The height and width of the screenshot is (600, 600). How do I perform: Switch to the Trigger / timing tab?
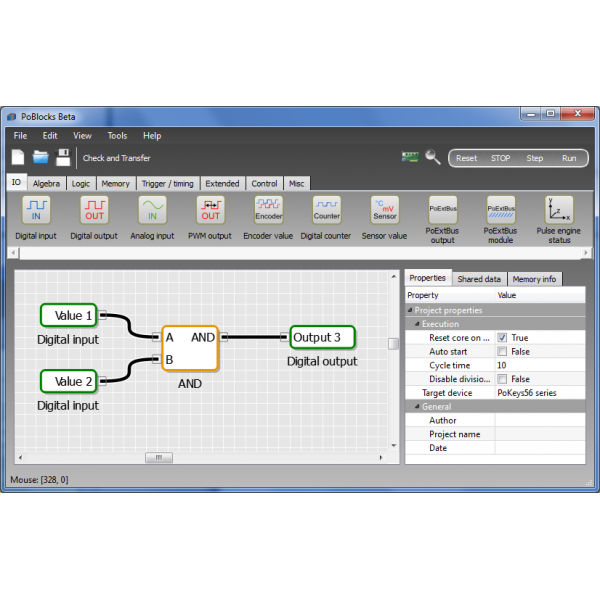(168, 184)
